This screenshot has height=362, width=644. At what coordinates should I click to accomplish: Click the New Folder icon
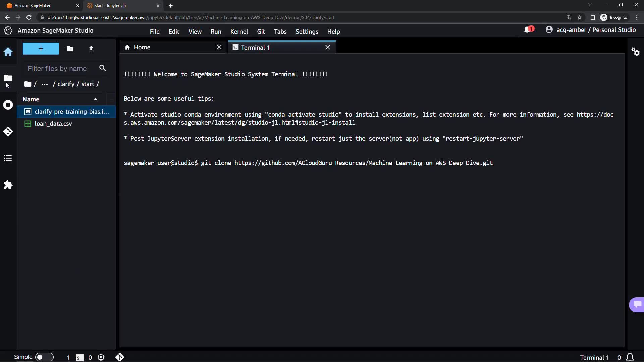point(70,49)
